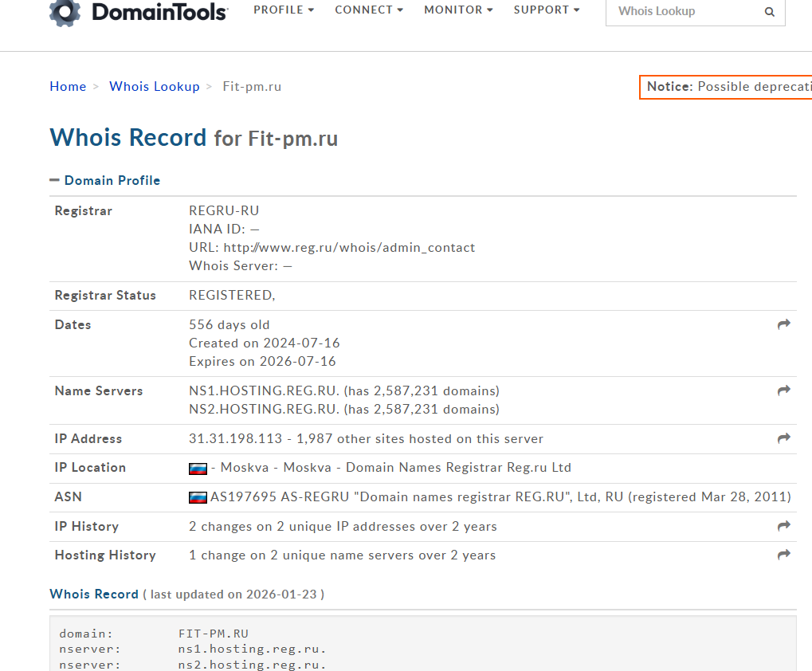The image size is (812, 671).
Task: Click the DomainTools wordmark
Action: coord(159,12)
